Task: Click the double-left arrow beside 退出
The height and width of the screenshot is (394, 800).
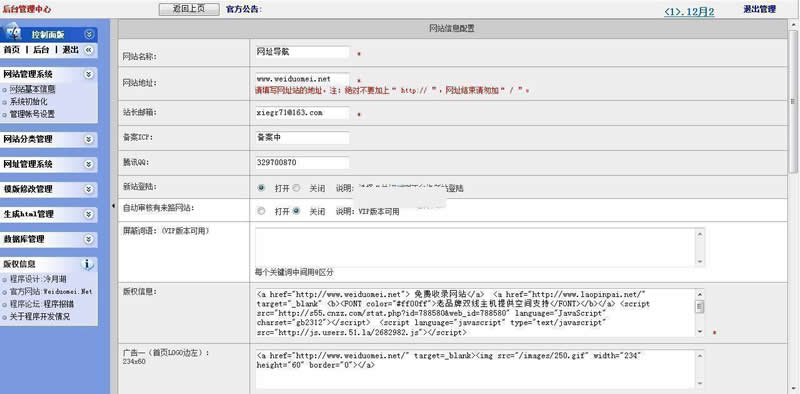Action: pos(89,50)
